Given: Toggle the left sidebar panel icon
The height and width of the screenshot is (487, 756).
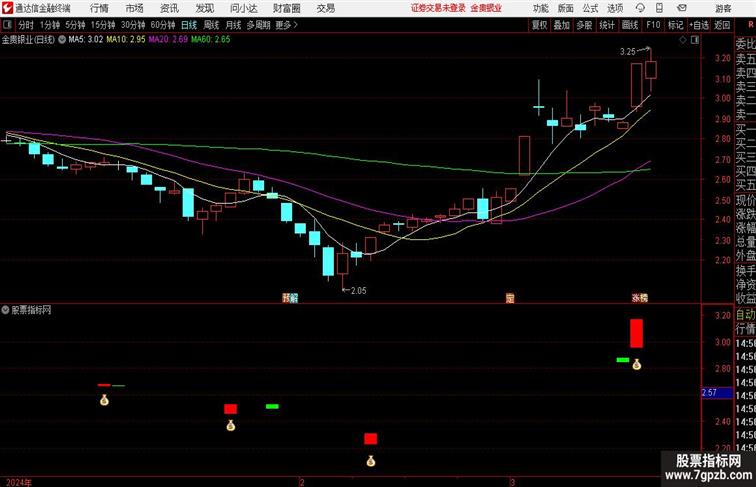Looking at the screenshot, I should pos(7,25).
